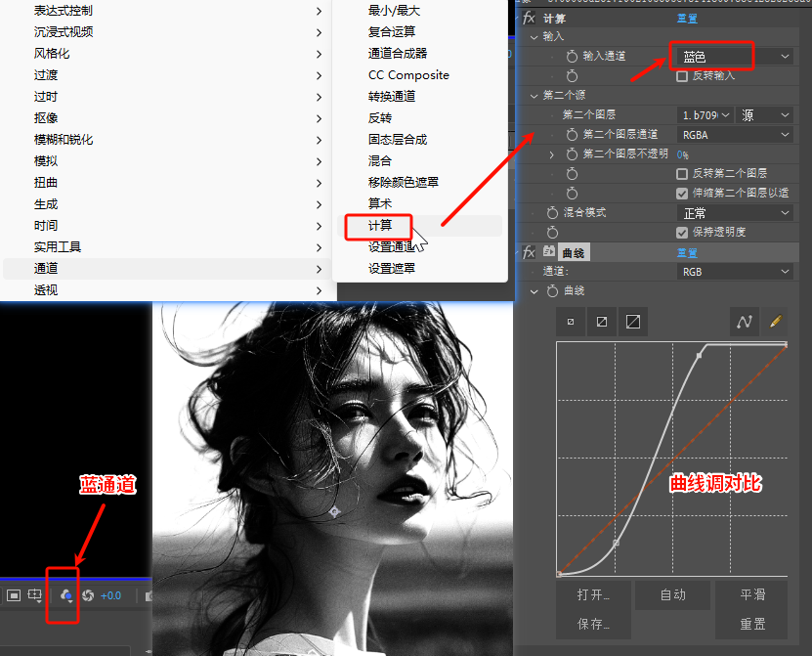Click the 自动 curves button
Screen dimensions: 812x656
coord(672,594)
